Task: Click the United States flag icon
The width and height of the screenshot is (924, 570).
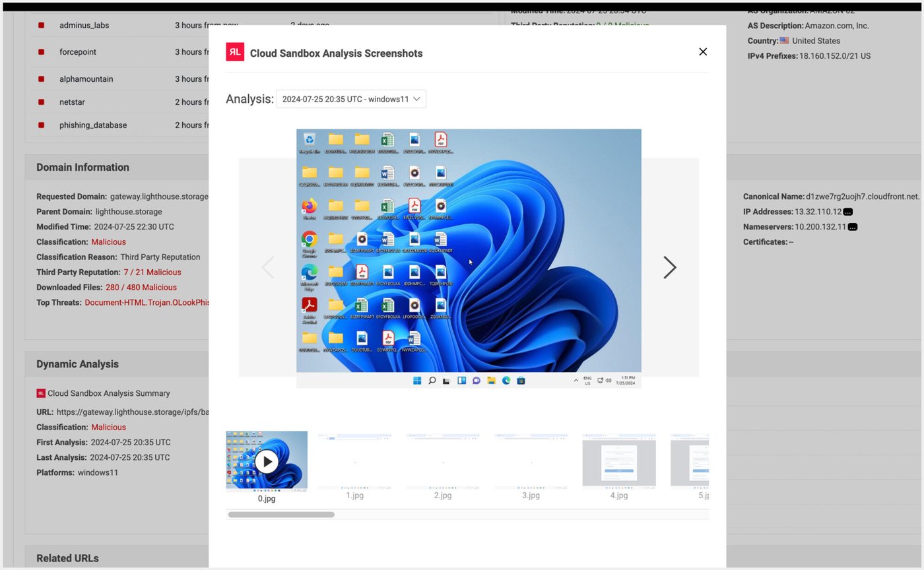Action: pos(784,40)
